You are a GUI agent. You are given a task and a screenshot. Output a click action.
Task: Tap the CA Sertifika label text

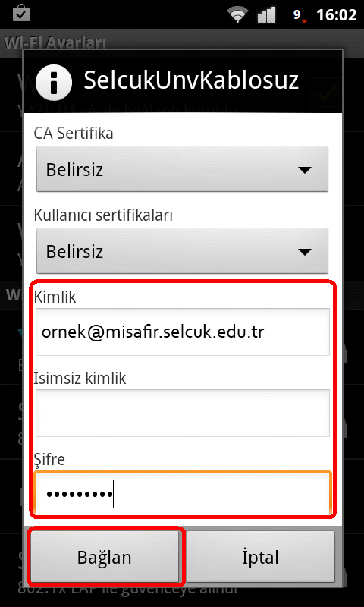coord(74,134)
